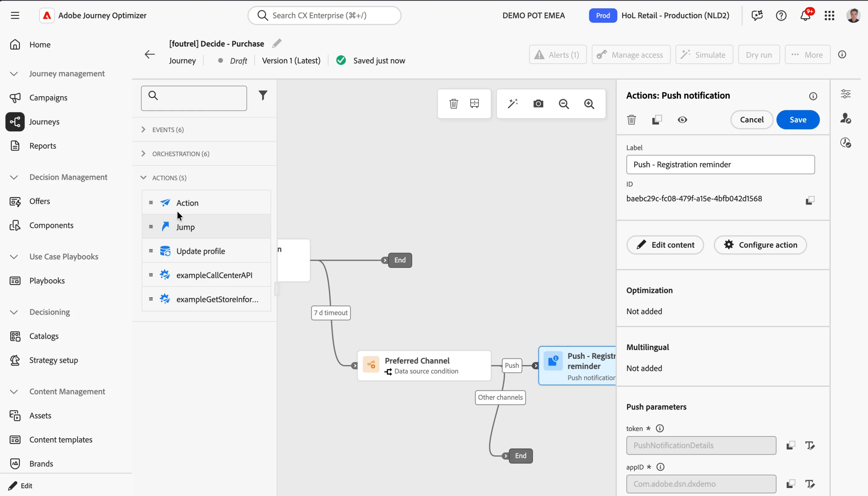Collapse the ACTIONS (5) section

204,178
